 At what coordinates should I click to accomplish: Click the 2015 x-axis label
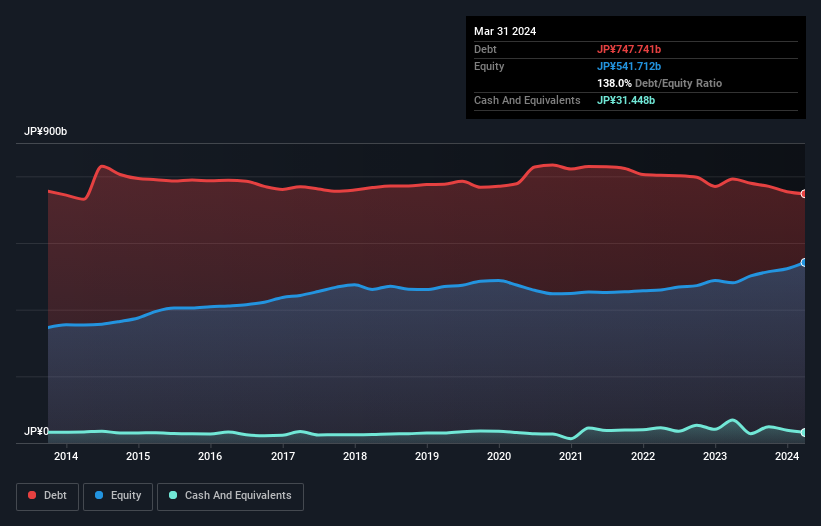point(138,456)
